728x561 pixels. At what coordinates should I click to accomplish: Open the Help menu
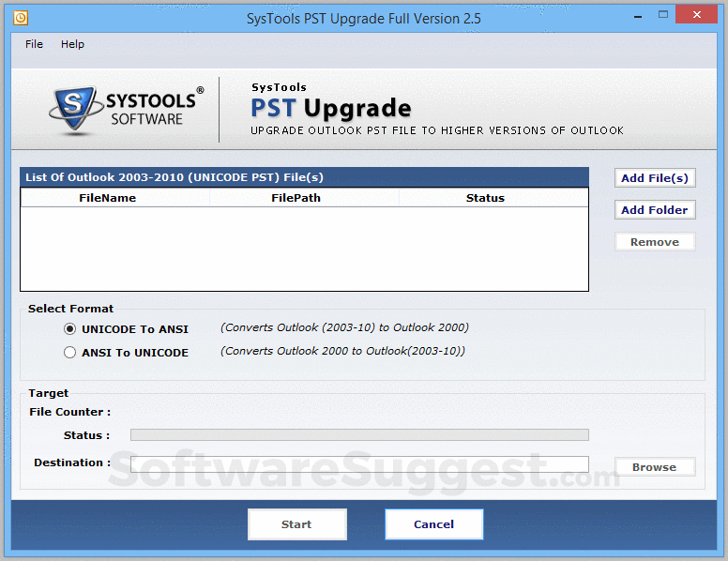coord(72,44)
